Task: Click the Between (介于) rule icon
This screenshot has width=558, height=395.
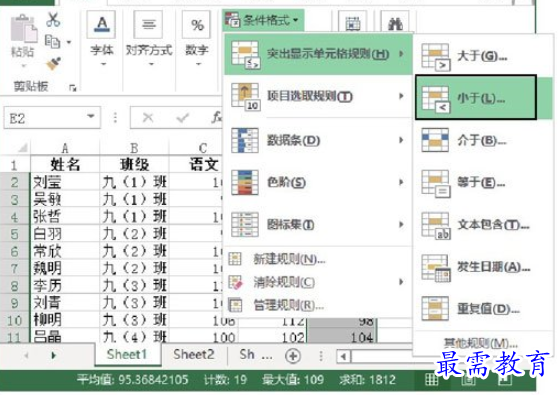Action: (x=435, y=140)
